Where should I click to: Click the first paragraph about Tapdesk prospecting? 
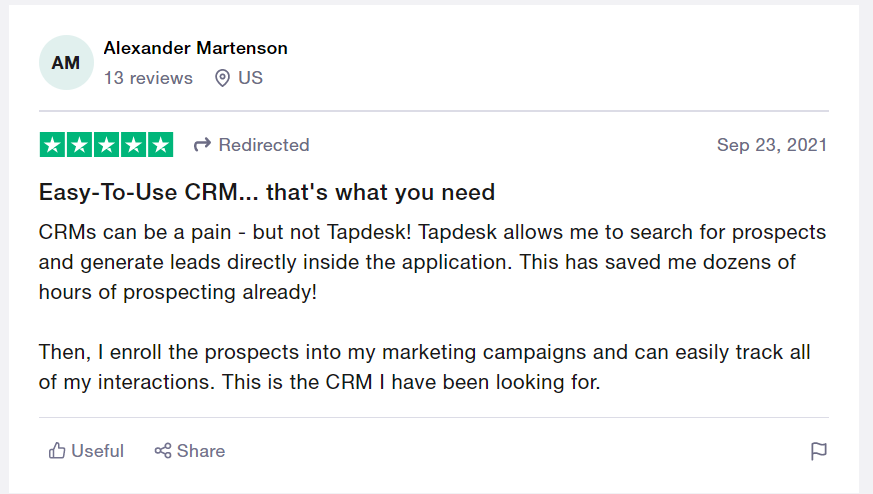click(x=433, y=263)
